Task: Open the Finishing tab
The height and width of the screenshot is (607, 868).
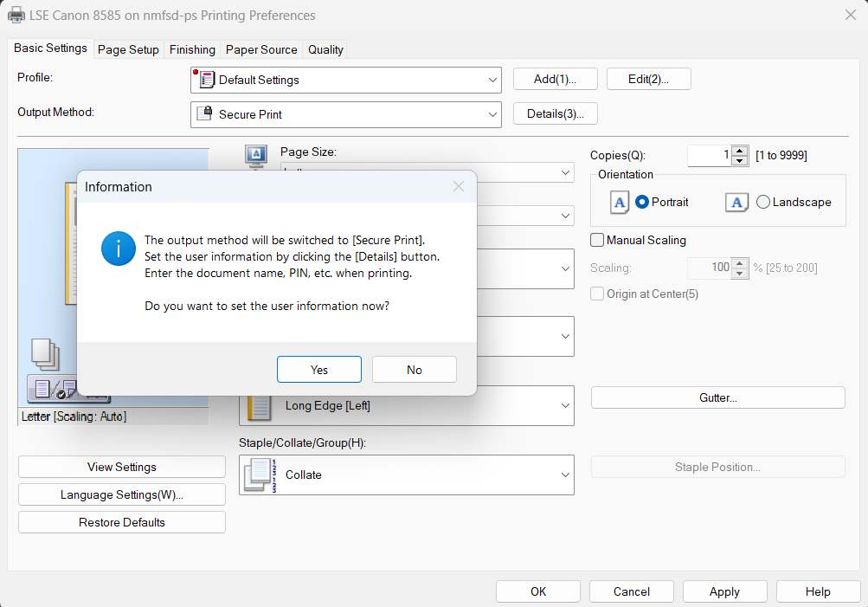Action: point(192,50)
